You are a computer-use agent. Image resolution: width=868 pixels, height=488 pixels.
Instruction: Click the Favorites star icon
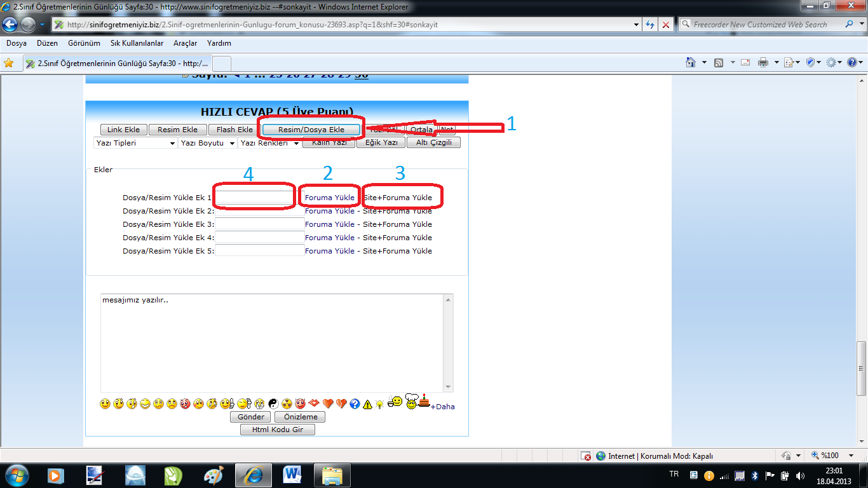coord(9,63)
